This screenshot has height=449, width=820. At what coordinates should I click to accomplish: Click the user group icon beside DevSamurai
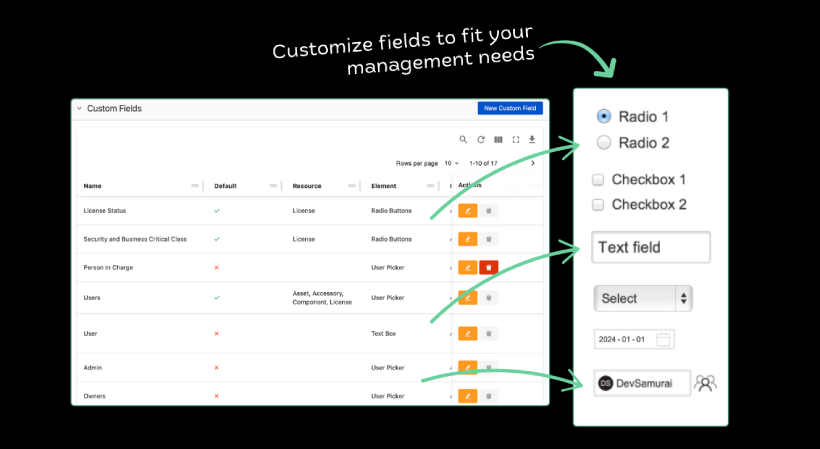click(706, 383)
